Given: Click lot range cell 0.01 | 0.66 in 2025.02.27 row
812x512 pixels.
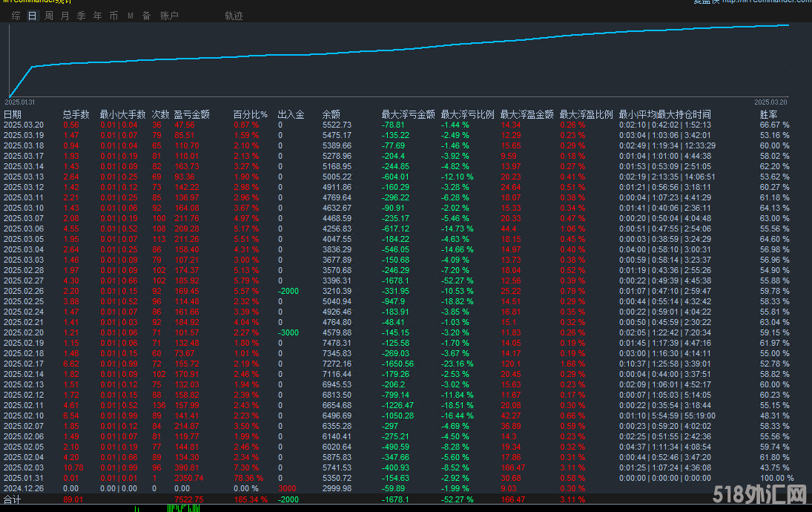Looking at the screenshot, I should click(x=119, y=280).
